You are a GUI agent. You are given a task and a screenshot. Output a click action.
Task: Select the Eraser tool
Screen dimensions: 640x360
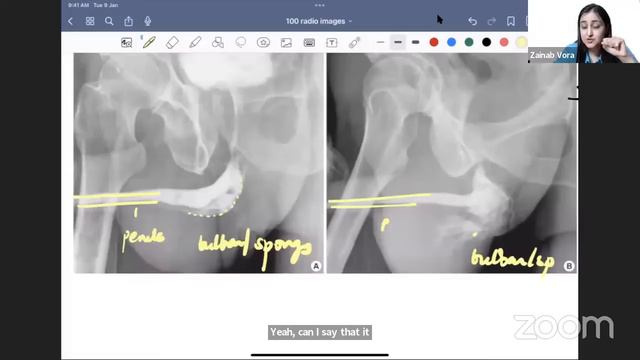[172, 42]
